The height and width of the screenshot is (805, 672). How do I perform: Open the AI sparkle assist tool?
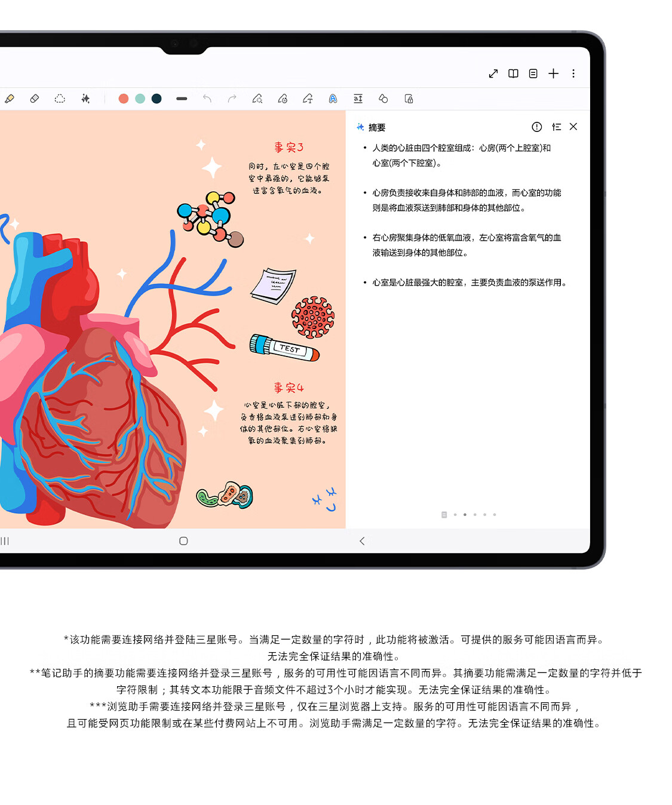pos(85,99)
